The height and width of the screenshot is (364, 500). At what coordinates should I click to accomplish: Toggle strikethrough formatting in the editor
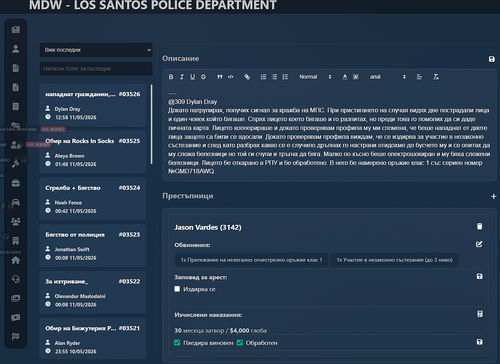coord(203,77)
